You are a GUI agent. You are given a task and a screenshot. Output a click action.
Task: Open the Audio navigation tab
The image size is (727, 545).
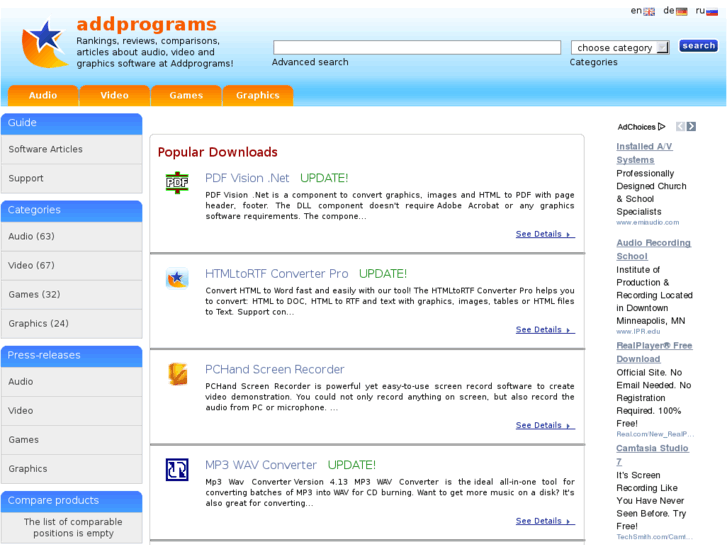43,95
